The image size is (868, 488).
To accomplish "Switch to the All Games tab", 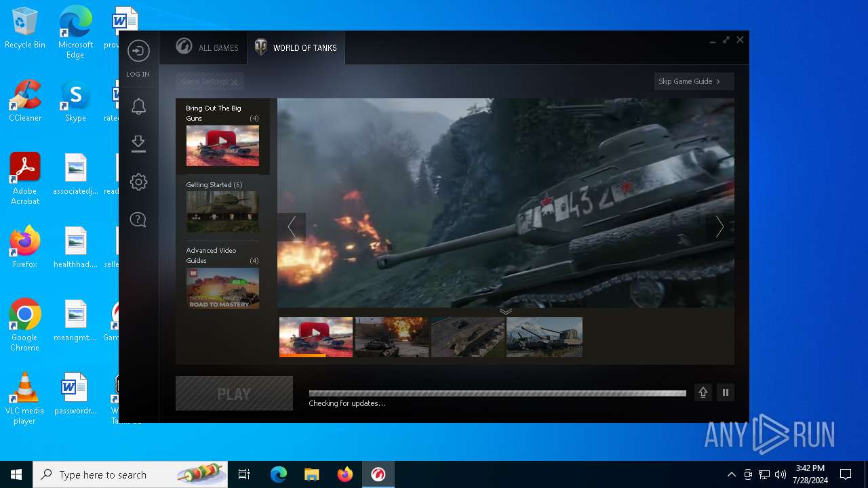I will pyautogui.click(x=207, y=47).
